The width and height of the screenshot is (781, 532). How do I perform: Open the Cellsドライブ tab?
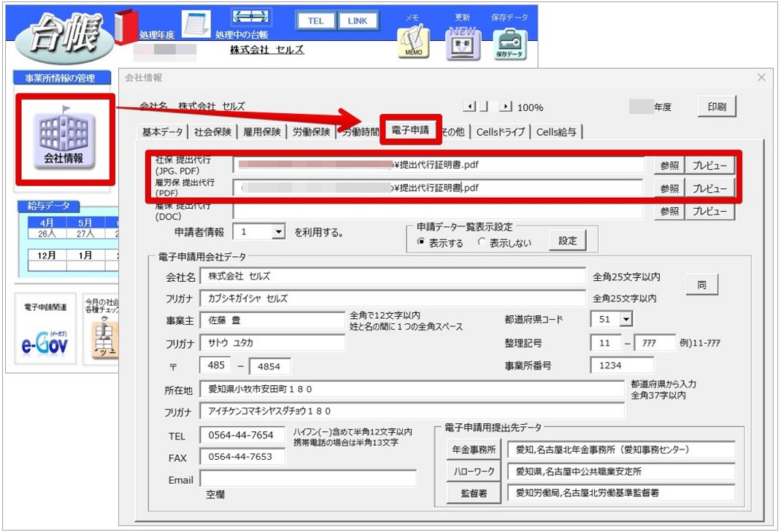501,132
